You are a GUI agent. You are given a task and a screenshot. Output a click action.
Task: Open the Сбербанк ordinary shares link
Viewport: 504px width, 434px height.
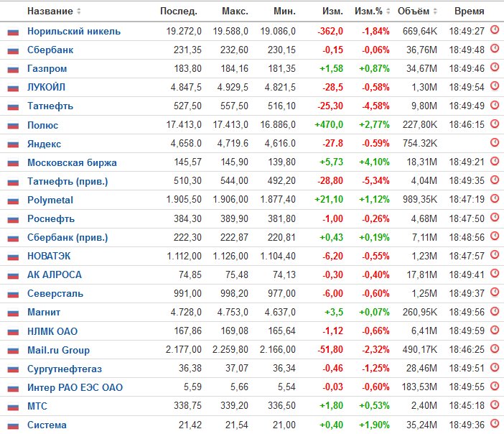50,50
